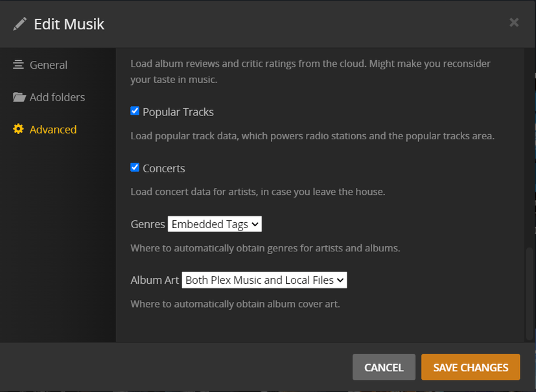Viewport: 536px width, 392px height.
Task: Open the Add folders tab
Action: [57, 97]
